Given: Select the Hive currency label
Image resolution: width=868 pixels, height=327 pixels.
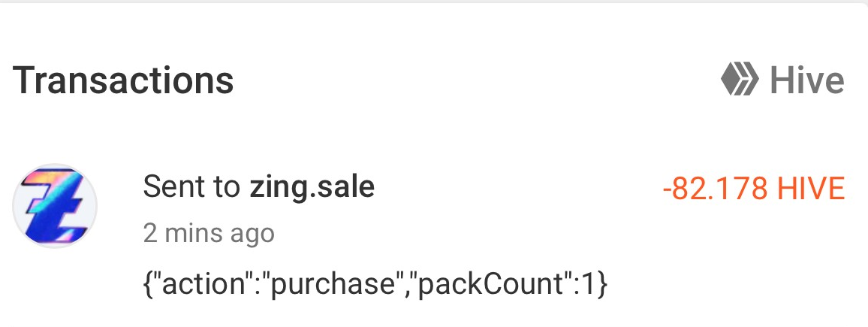Looking at the screenshot, I should [807, 81].
